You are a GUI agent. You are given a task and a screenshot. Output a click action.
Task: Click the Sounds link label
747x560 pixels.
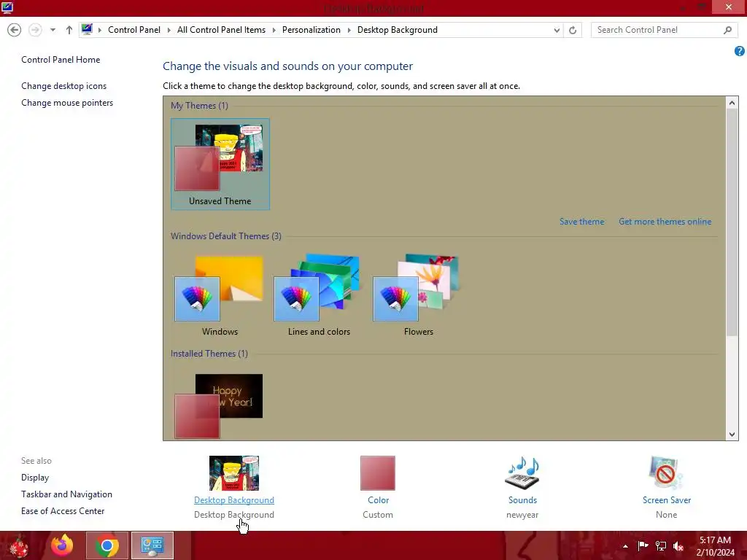(522, 500)
